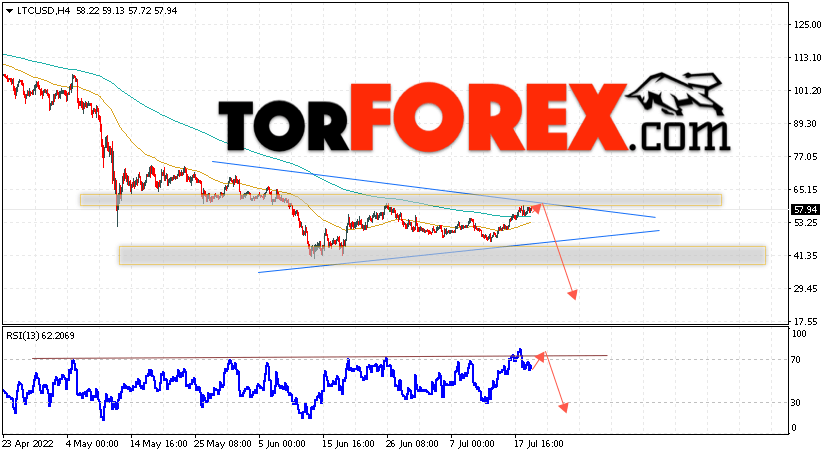Select the current price tag 57.94
Image resolution: width=828 pixels, height=455 pixels.
tap(805, 210)
